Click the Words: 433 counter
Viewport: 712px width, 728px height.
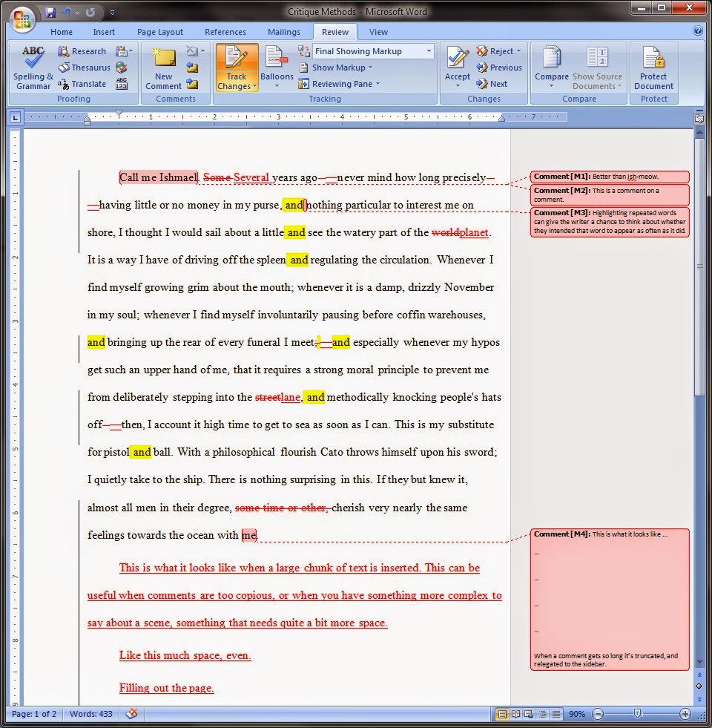tap(90, 714)
